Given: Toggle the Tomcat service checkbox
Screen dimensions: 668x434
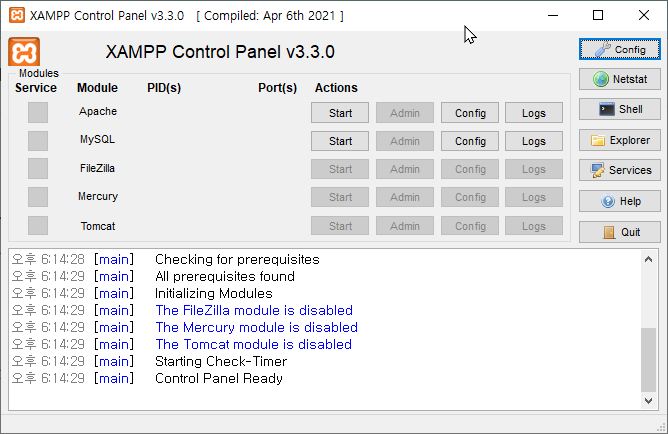Looking at the screenshot, I should pos(38,225).
